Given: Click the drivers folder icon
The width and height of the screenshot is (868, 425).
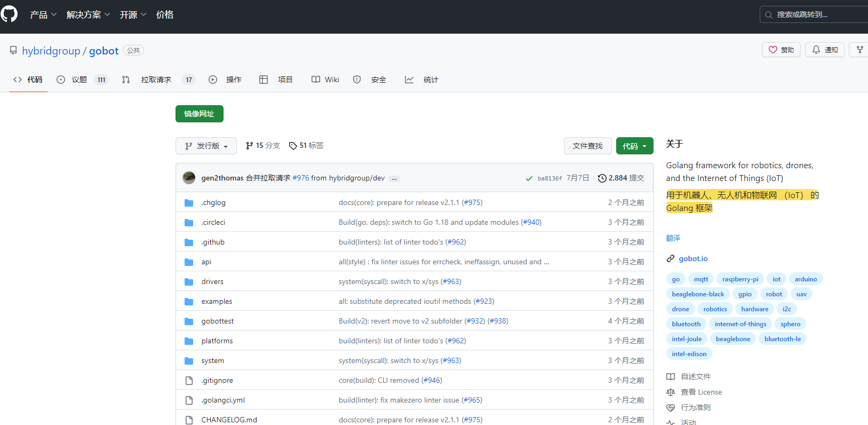Looking at the screenshot, I should (189, 282).
